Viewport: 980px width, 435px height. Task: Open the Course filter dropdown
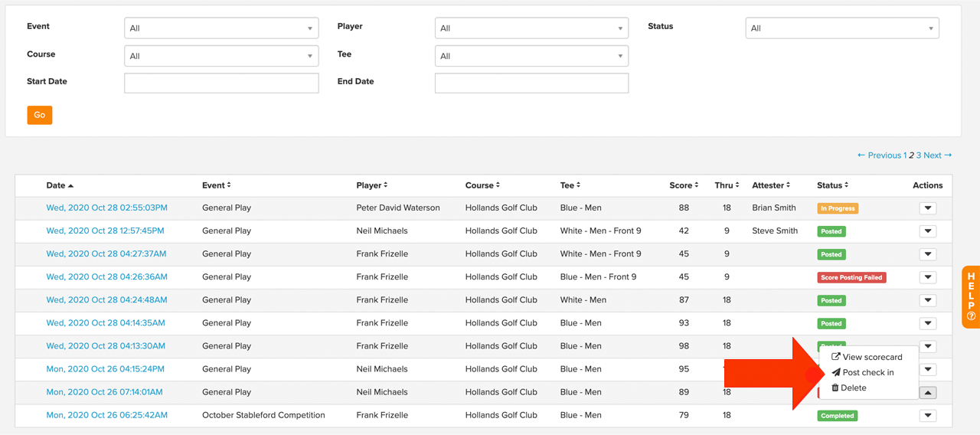click(221, 55)
